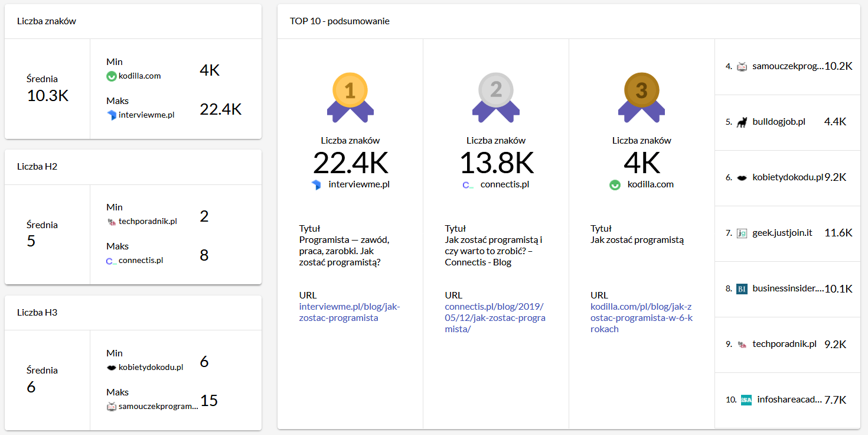Click kodilla.com icon in Liczba znaków Min row

[112, 76]
